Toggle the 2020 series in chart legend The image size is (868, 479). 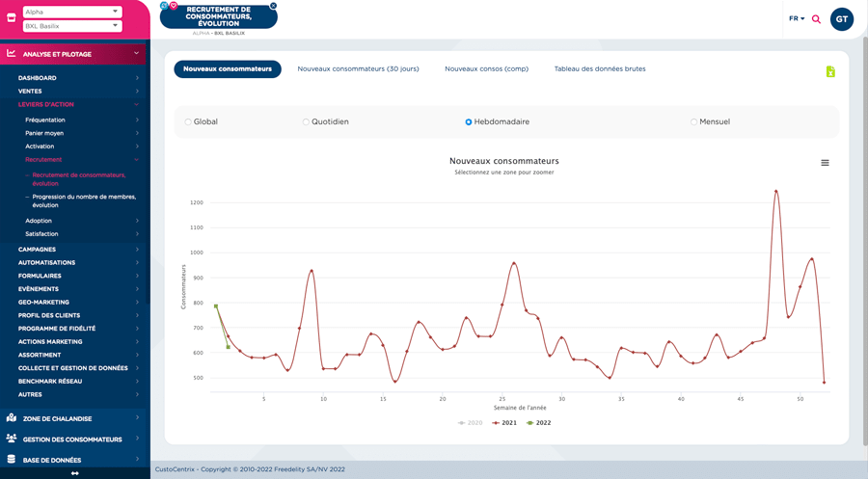(x=470, y=423)
